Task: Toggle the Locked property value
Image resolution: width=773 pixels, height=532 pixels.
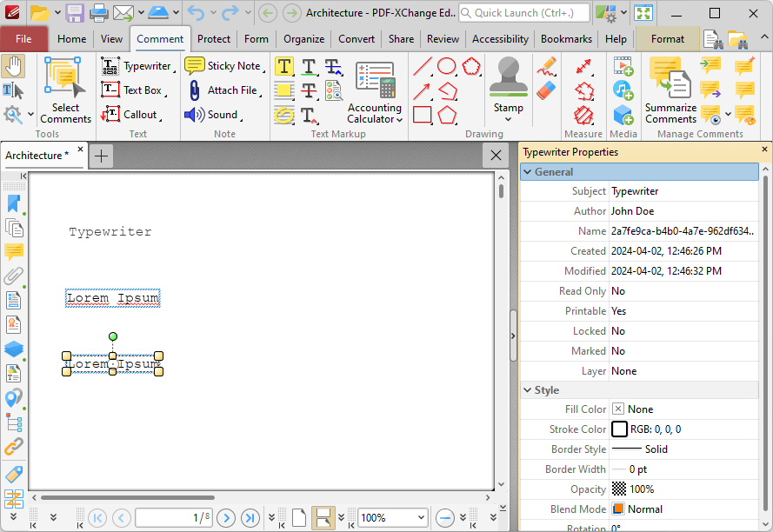Action: point(618,331)
